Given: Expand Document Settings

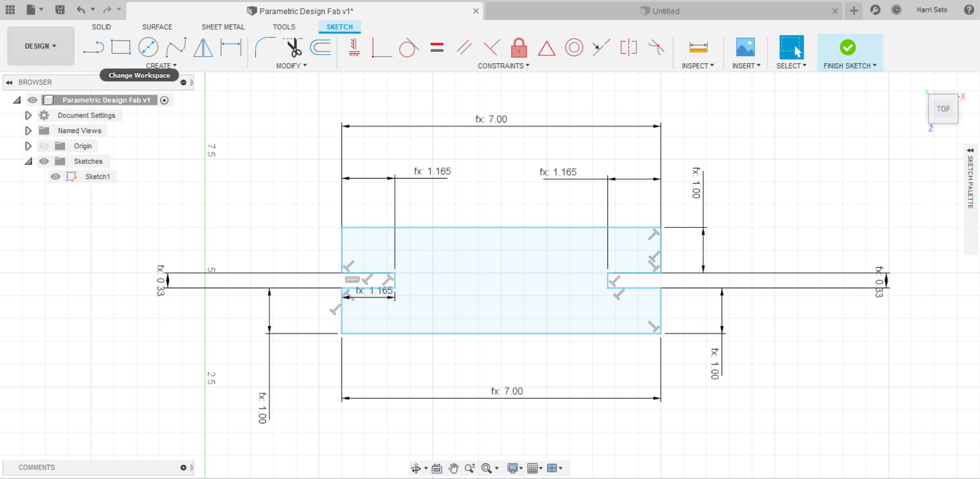Looking at the screenshot, I should click(28, 115).
